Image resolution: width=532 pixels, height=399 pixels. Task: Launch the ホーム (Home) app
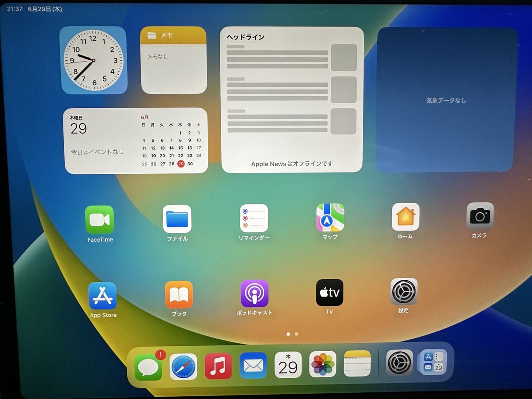point(405,217)
